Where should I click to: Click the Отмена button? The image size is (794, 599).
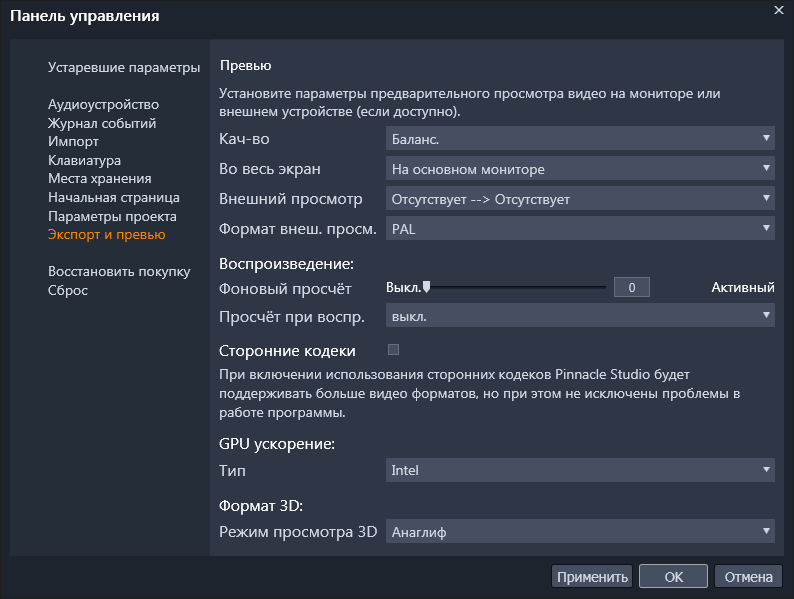click(x=748, y=577)
